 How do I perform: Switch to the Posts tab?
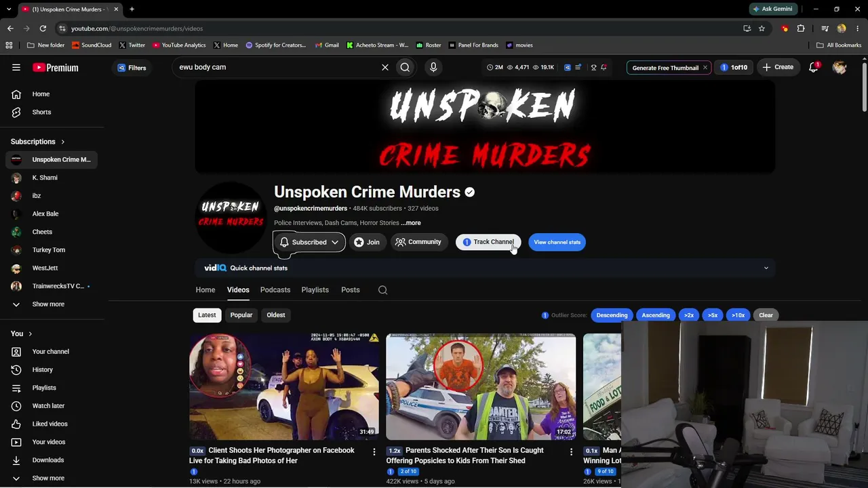pos(351,290)
